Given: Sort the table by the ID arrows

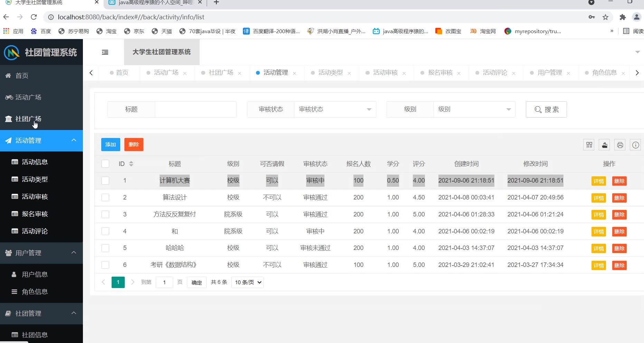Looking at the screenshot, I should [x=131, y=164].
